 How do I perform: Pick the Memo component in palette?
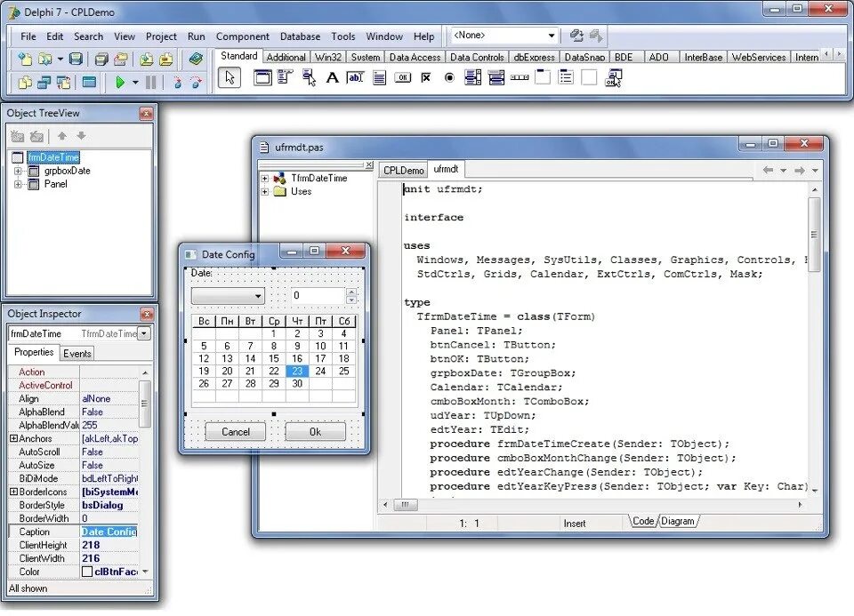pos(380,78)
